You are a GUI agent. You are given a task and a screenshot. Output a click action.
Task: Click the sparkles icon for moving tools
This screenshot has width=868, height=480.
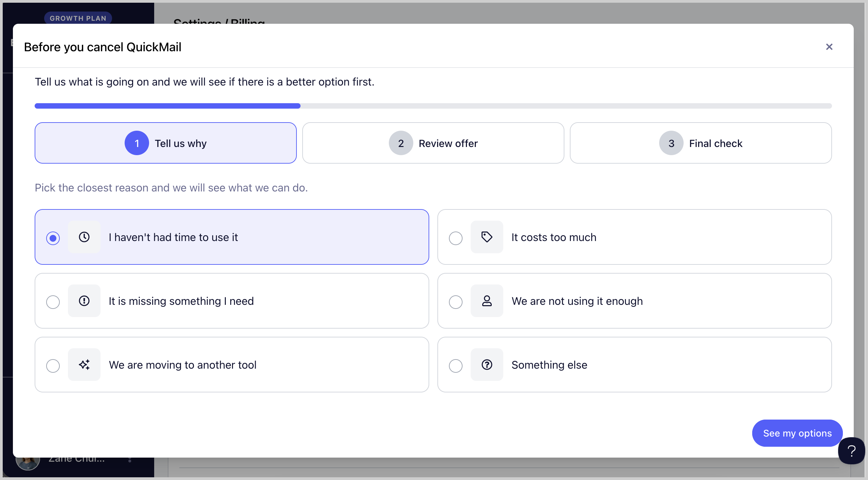pyautogui.click(x=84, y=365)
